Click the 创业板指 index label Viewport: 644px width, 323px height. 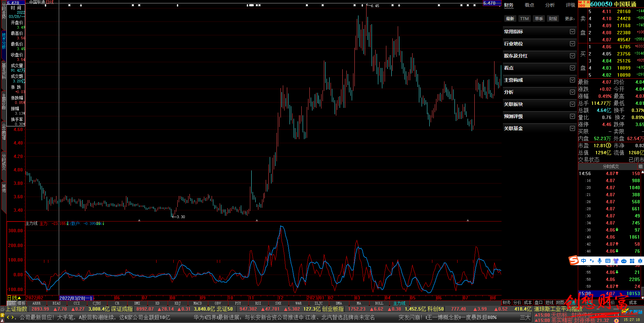tap(333, 309)
